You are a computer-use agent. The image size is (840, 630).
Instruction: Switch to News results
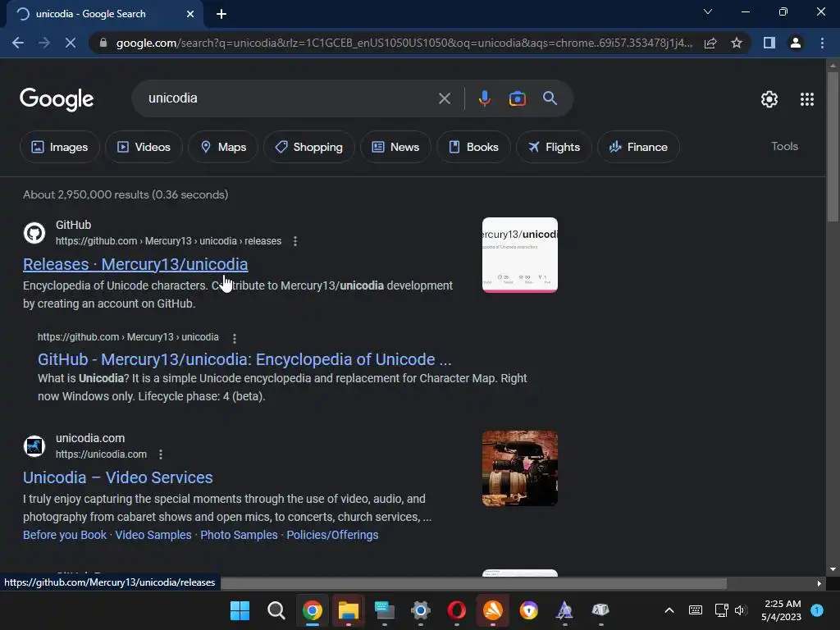tap(395, 147)
